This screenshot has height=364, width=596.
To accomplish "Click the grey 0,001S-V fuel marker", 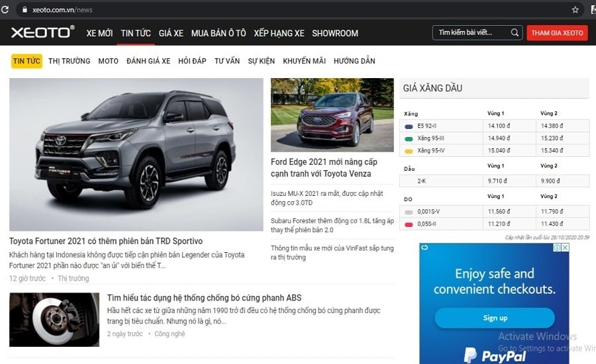I will coord(409,212).
